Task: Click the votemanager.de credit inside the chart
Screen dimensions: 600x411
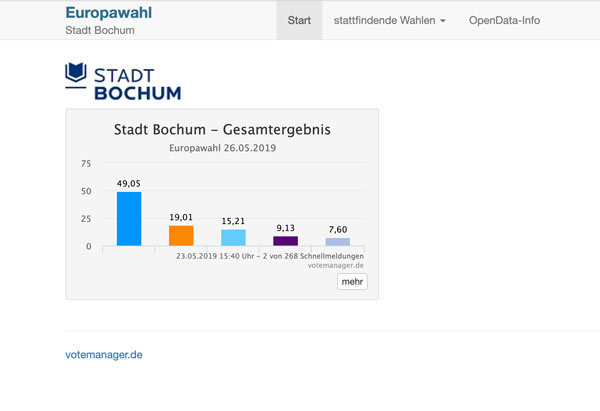Action: (x=337, y=266)
